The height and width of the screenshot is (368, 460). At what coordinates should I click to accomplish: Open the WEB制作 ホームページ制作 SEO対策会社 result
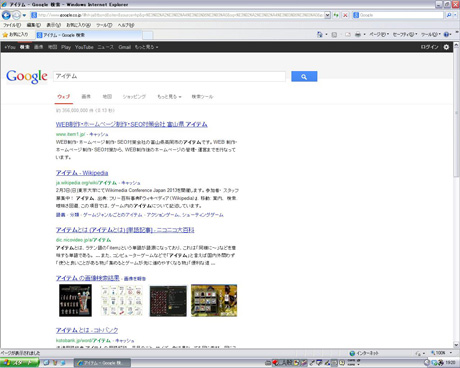click(x=132, y=124)
